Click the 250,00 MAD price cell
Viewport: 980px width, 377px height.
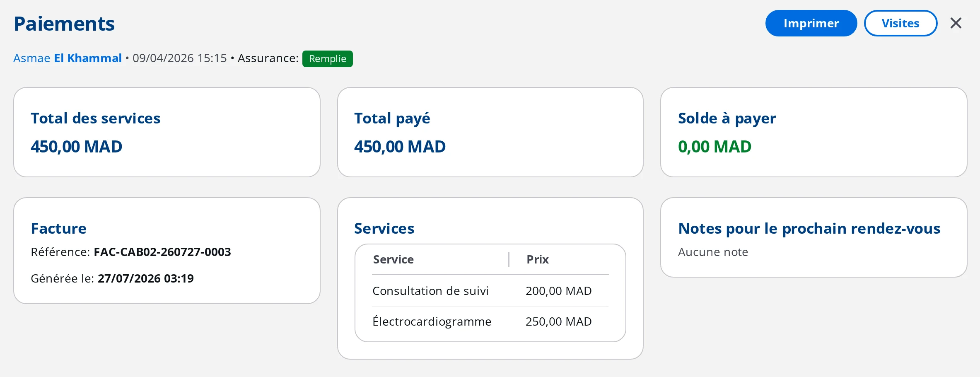pyautogui.click(x=558, y=321)
